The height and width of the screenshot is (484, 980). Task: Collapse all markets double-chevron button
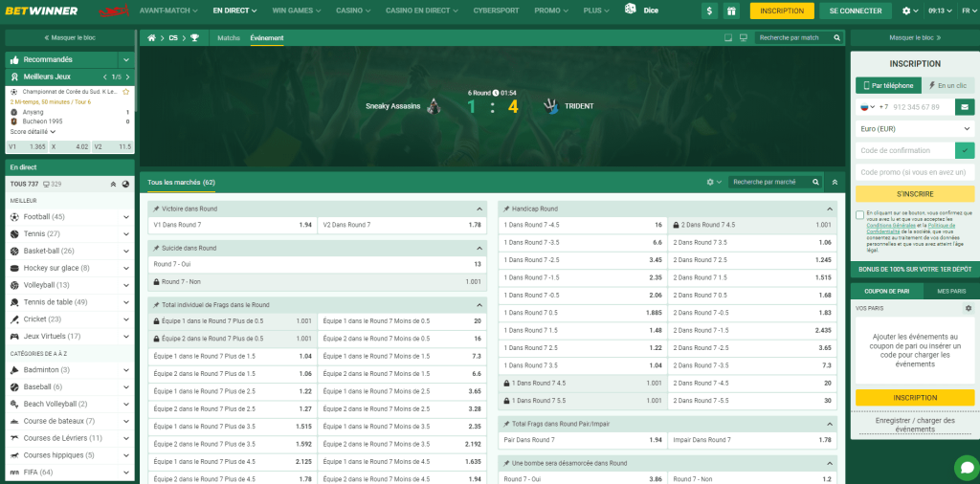(835, 183)
